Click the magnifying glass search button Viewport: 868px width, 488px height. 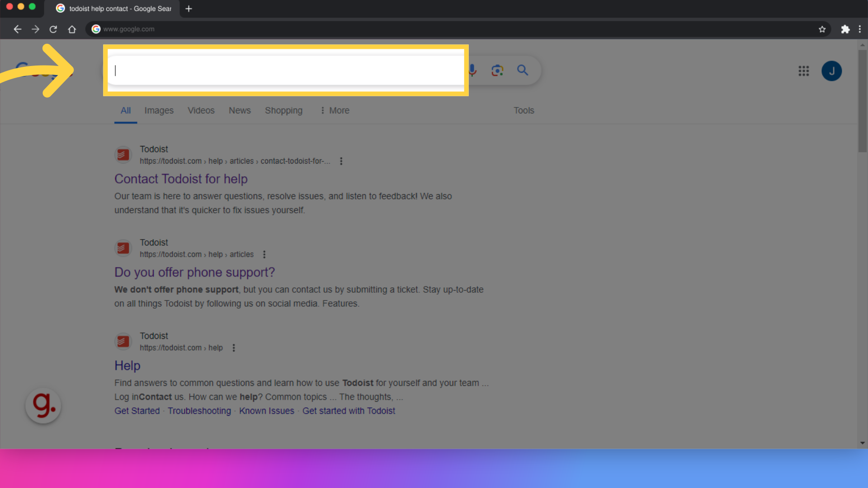(523, 70)
